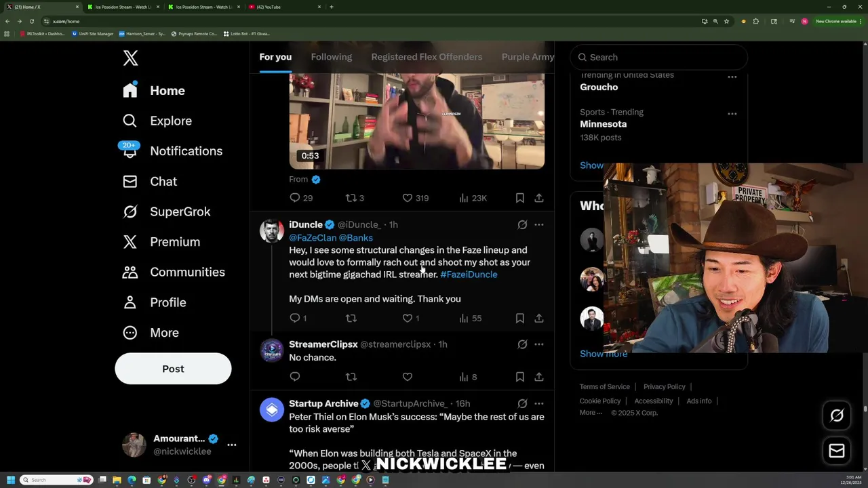Open Cookie Policy link
Image resolution: width=868 pixels, height=488 pixels.
[600, 401]
